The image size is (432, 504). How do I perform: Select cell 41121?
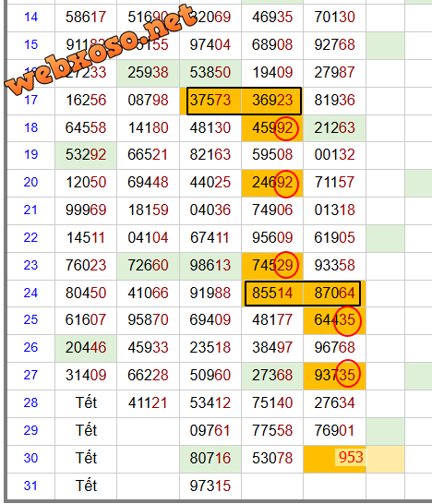(148, 402)
